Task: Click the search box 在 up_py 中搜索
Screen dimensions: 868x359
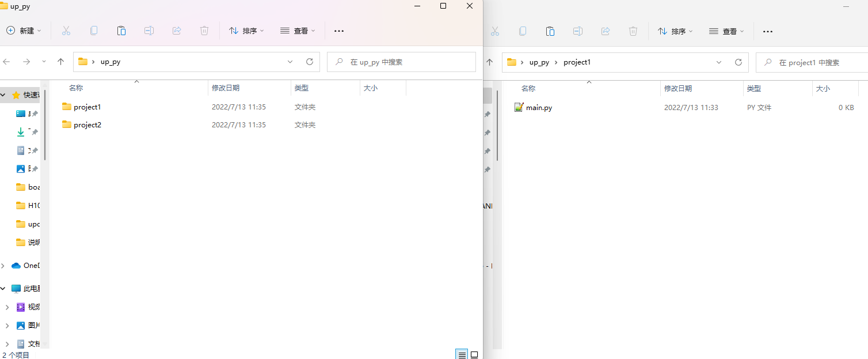Action: pyautogui.click(x=401, y=62)
